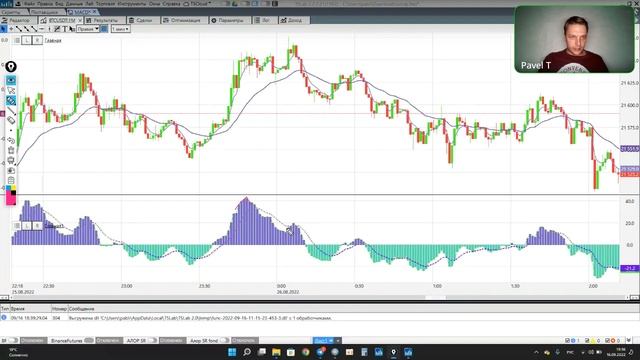
Task: Toggle the BI connection switch
Action: click(14, 340)
